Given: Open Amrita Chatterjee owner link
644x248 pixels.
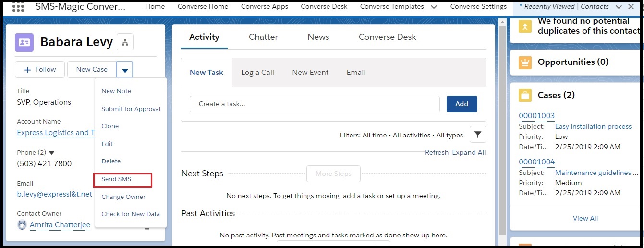Looking at the screenshot, I should click(60, 225).
